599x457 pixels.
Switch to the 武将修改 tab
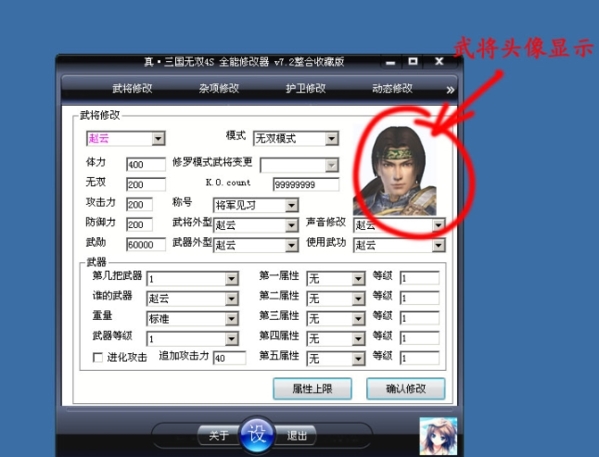tap(132, 89)
